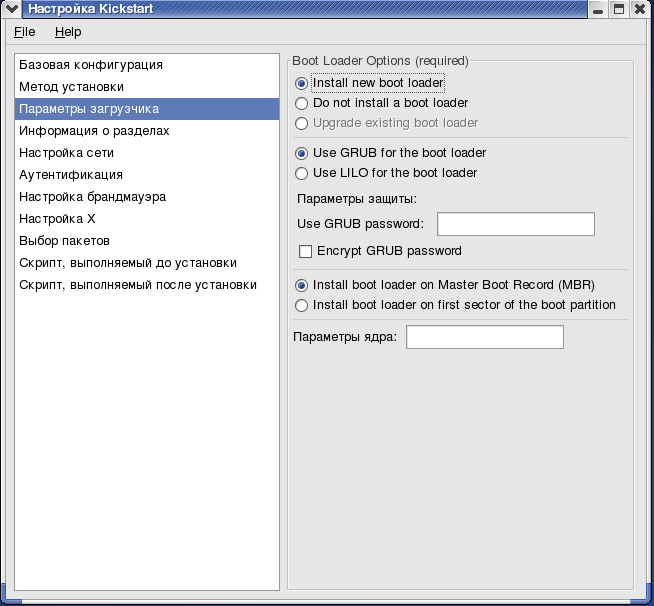Select Выбор пакетов in the list
The height and width of the screenshot is (606, 654).
[x=147, y=241]
